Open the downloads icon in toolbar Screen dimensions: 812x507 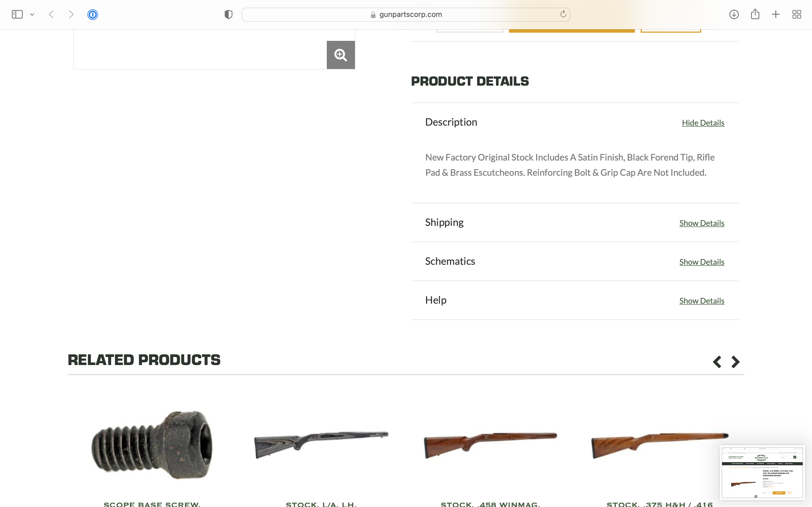(x=734, y=14)
